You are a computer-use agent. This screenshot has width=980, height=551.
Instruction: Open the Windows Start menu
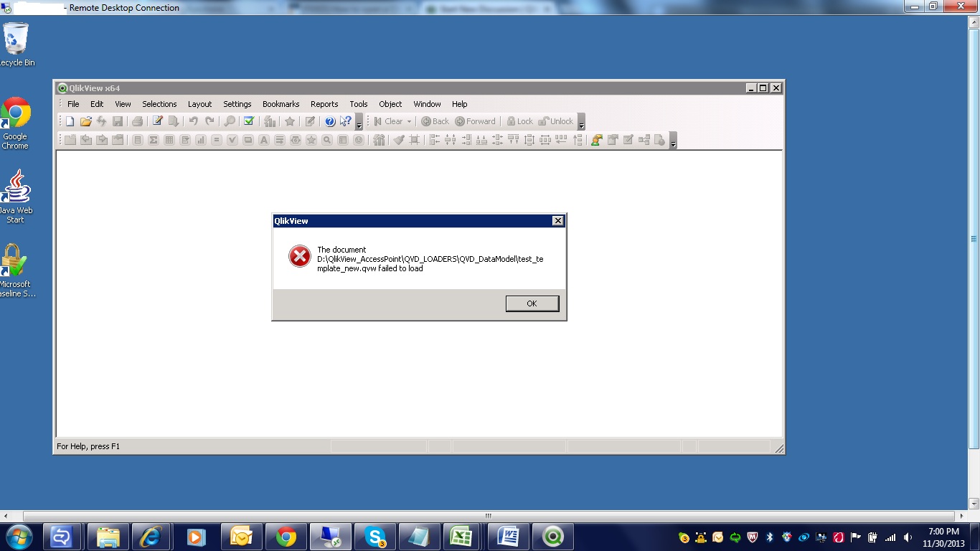coord(18,537)
